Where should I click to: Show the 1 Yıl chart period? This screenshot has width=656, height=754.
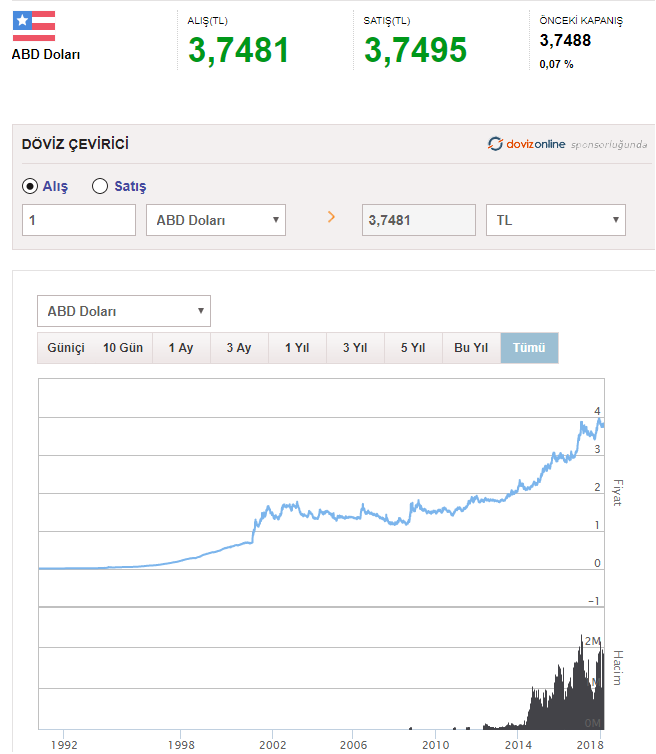[x=297, y=348]
